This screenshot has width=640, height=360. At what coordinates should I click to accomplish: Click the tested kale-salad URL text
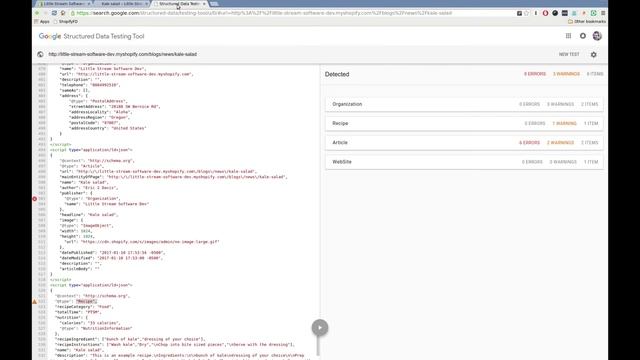pyautogui.click(x=122, y=54)
